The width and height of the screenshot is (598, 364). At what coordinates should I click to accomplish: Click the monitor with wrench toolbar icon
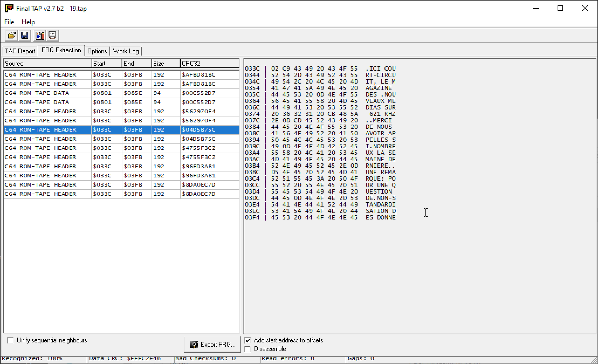[x=53, y=35]
